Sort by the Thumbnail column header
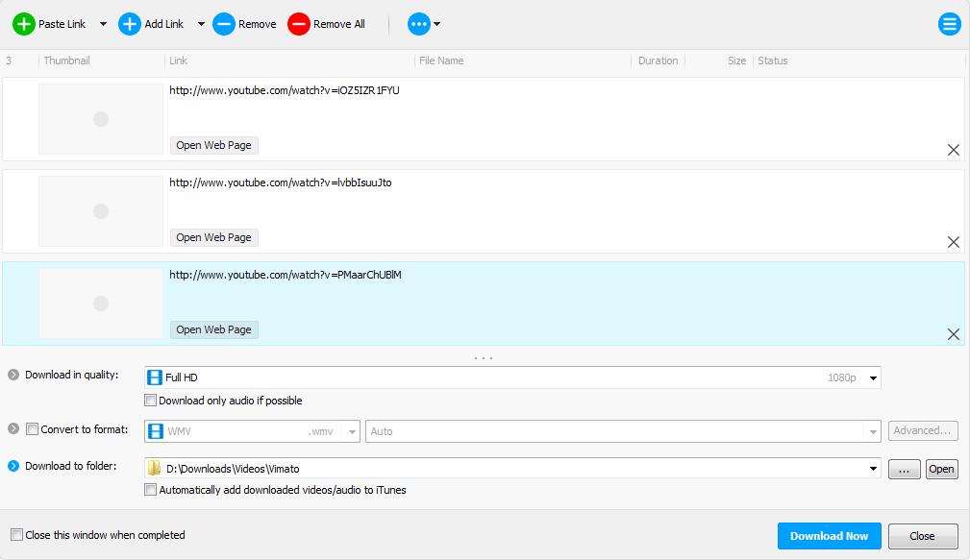Screen dimensions: 970x560 point(66,61)
